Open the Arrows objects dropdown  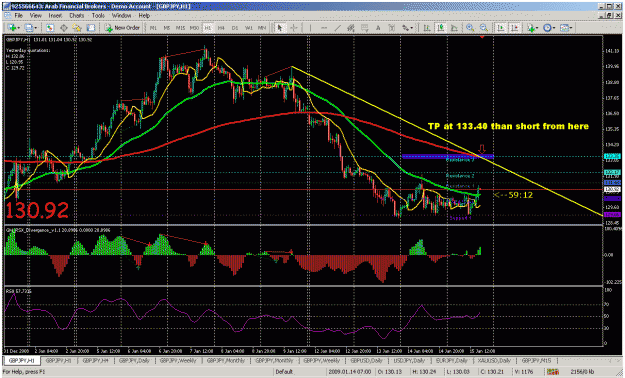coord(407,28)
